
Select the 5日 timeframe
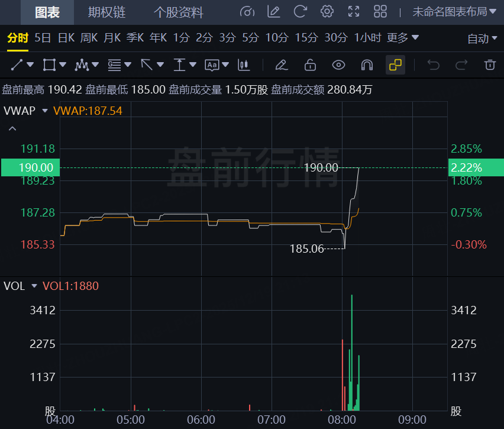pos(43,38)
